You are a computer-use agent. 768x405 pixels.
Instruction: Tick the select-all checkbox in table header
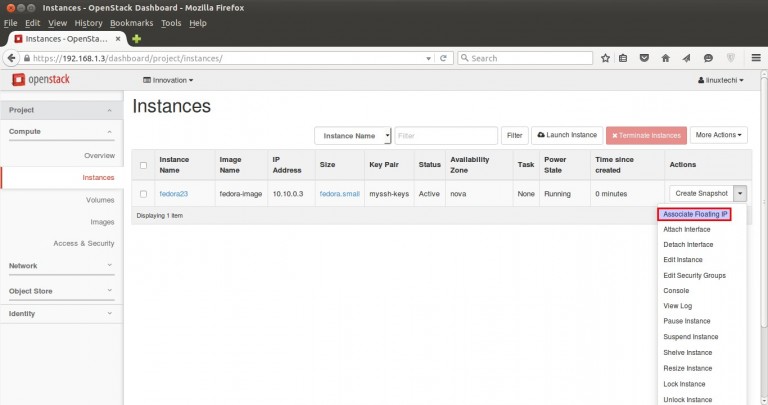coord(144,165)
